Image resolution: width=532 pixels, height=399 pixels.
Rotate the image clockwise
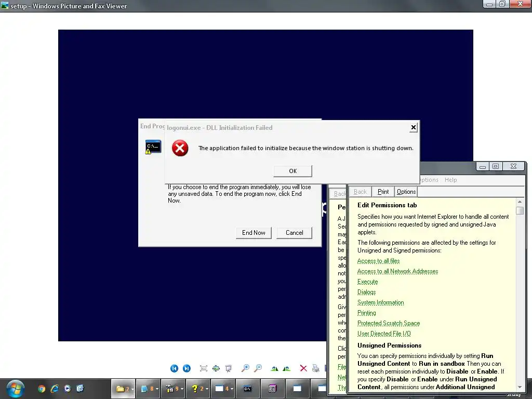pyautogui.click(x=274, y=368)
